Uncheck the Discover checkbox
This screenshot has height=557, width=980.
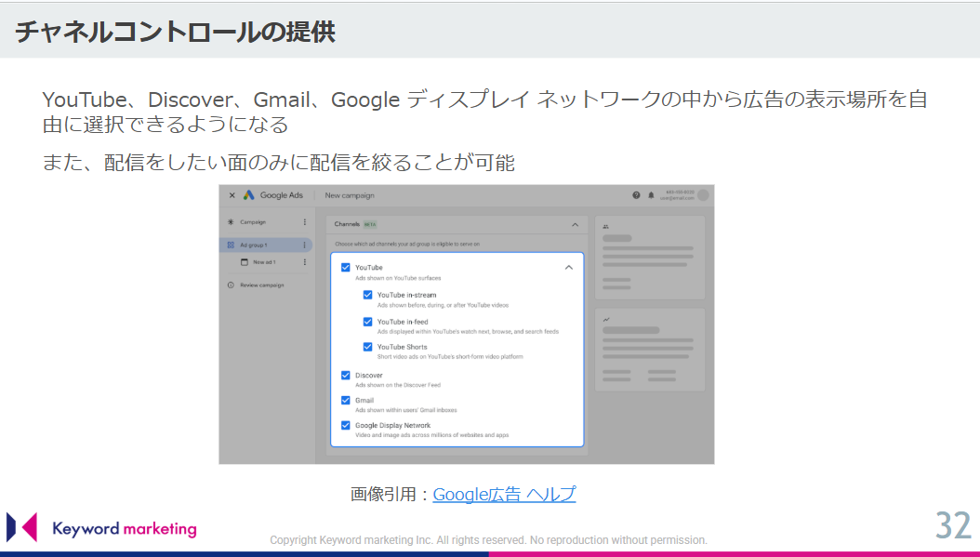pos(346,375)
